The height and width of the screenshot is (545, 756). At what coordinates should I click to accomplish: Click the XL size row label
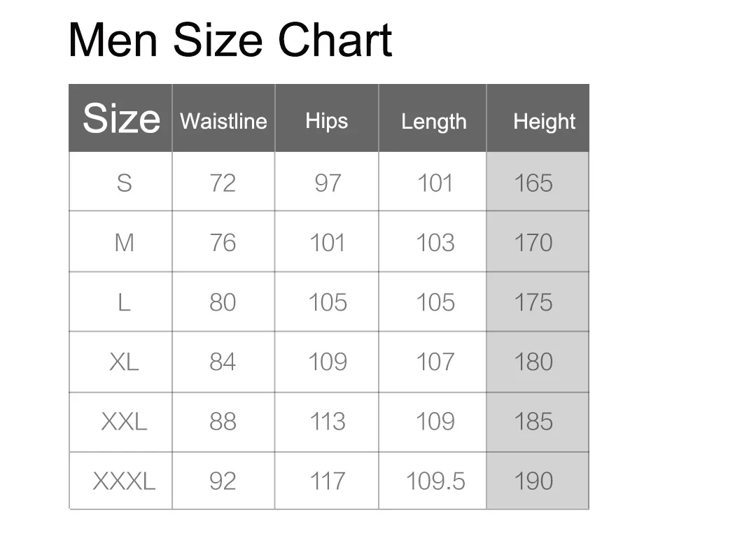124,362
